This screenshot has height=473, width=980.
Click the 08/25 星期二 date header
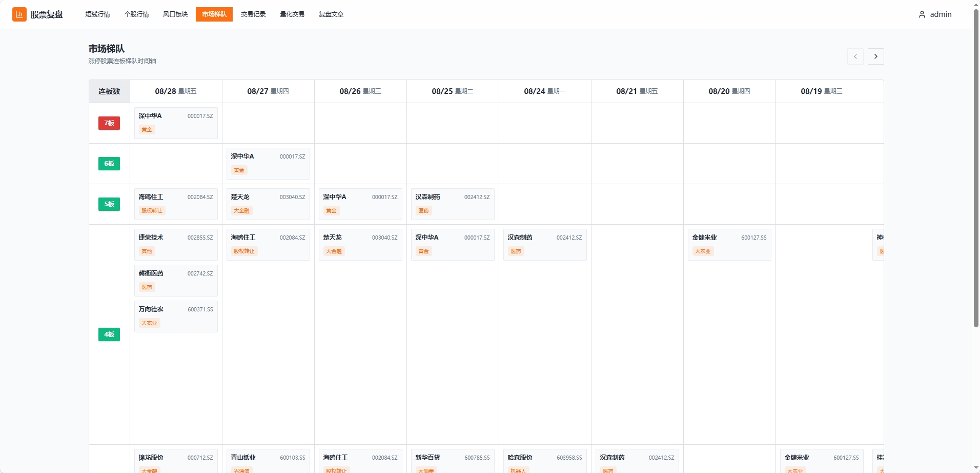453,91
